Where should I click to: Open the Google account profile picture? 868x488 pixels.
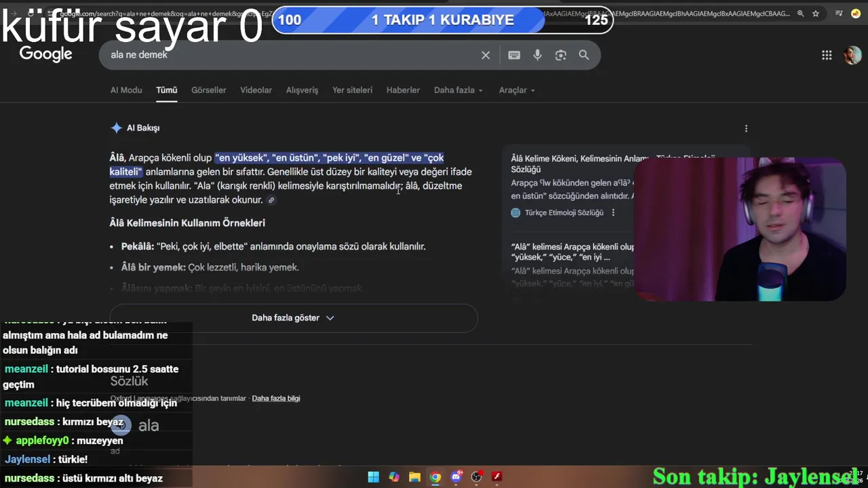tap(852, 56)
